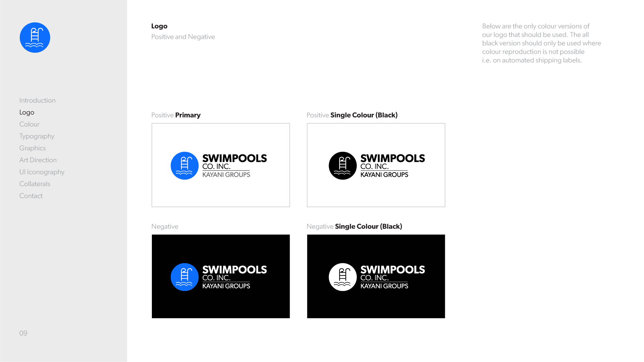Open Art Direction in sidebar
The image size is (644, 362).
38,160
